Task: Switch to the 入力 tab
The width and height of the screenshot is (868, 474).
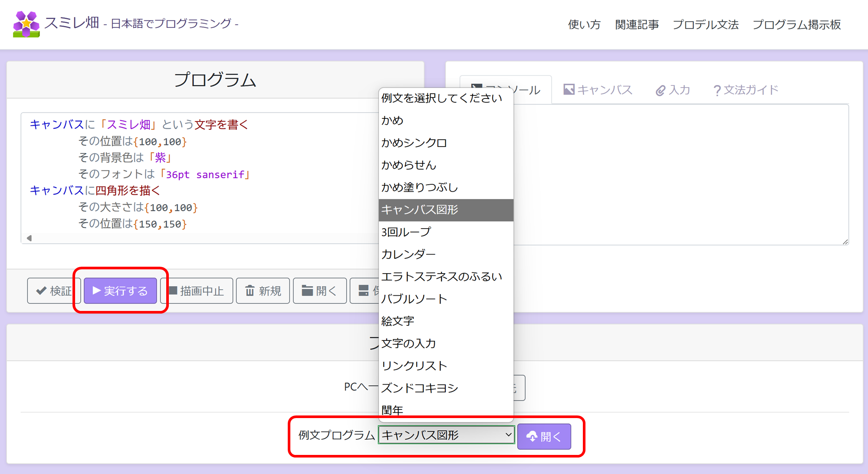Action: click(673, 90)
